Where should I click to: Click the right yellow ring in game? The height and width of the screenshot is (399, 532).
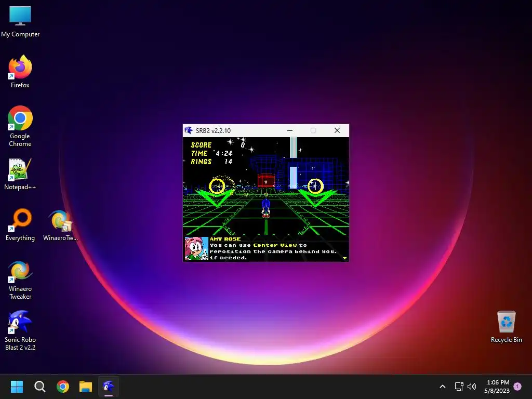315,186
